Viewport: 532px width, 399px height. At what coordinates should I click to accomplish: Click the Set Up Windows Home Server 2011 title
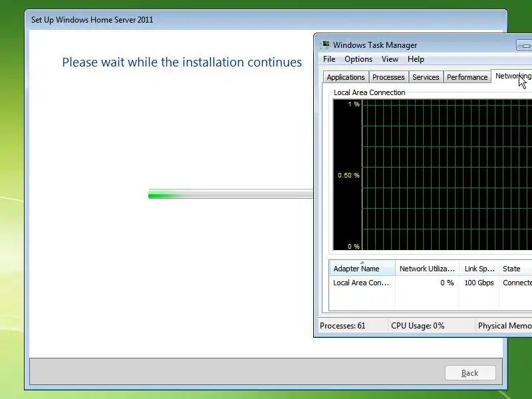pos(92,20)
